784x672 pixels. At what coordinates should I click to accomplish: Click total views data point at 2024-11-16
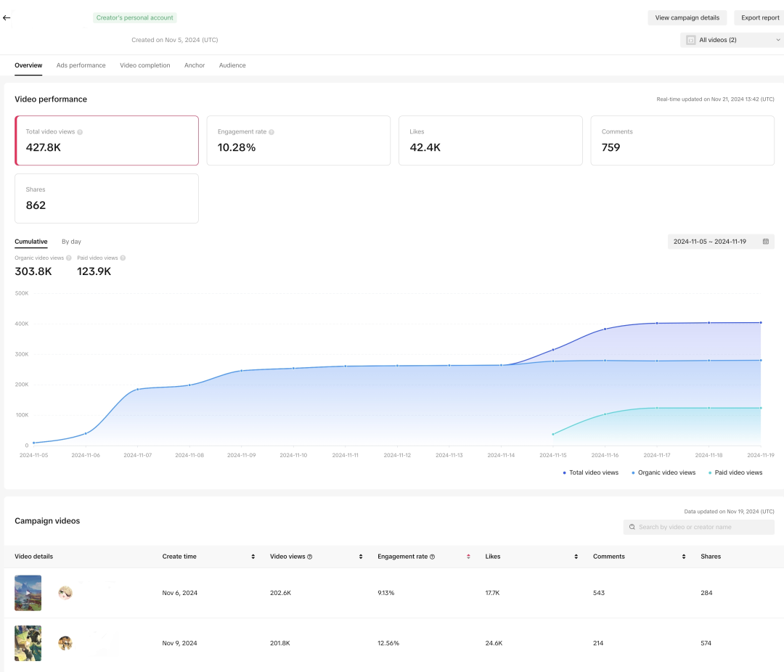605,329
